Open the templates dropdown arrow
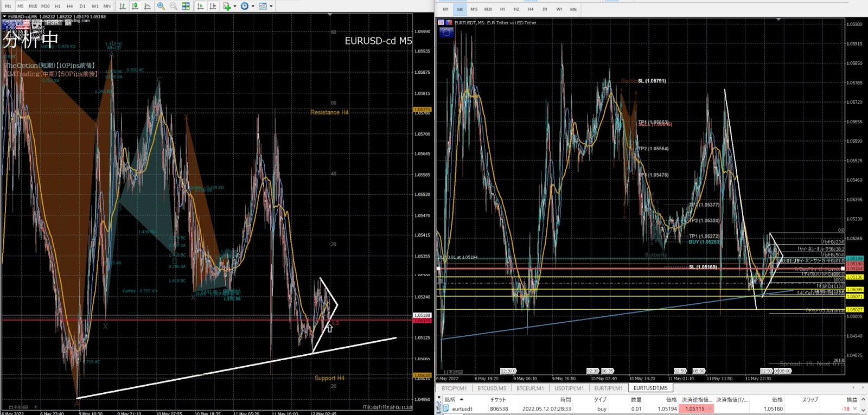868x415 pixels. pos(271,7)
